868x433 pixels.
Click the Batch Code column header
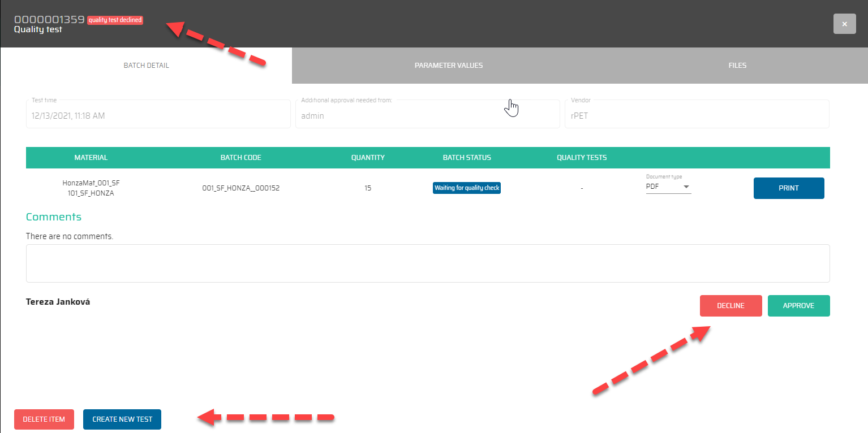coord(240,158)
